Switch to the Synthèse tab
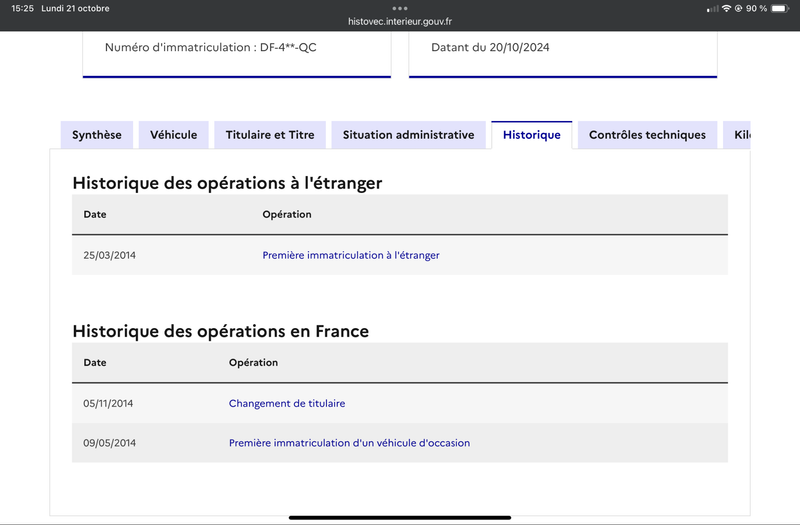The height and width of the screenshot is (525, 800). (96, 135)
